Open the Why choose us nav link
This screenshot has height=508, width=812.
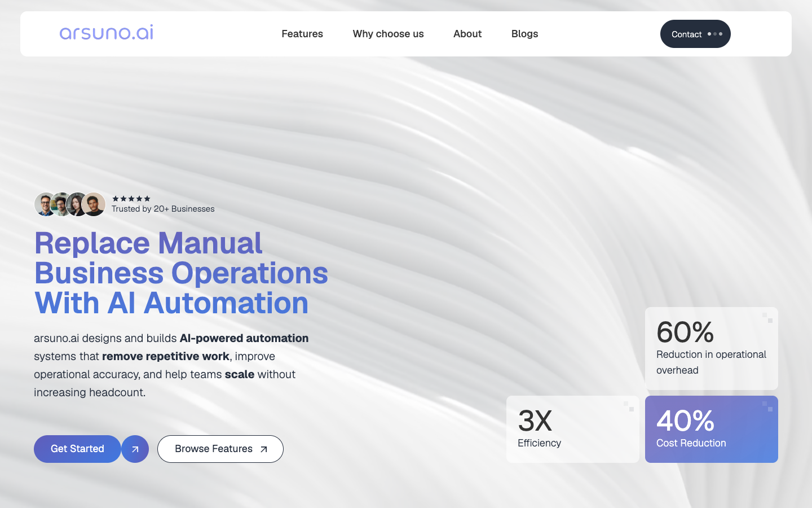pos(388,34)
